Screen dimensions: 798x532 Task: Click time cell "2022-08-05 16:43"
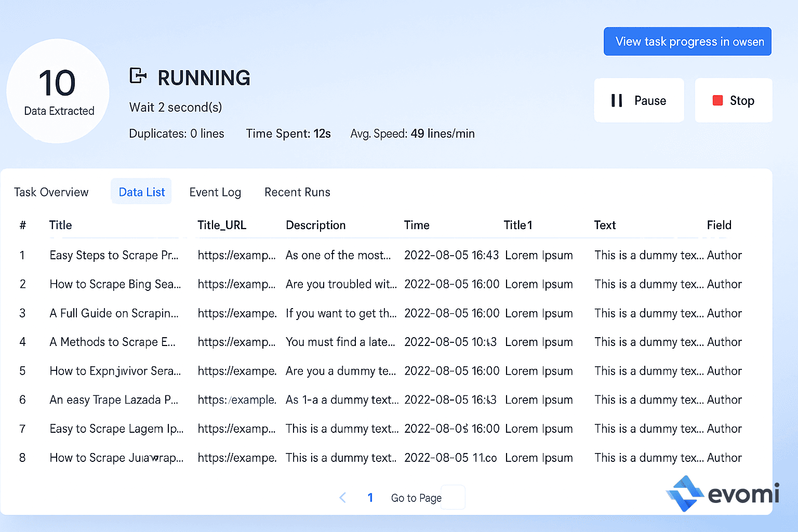(451, 255)
